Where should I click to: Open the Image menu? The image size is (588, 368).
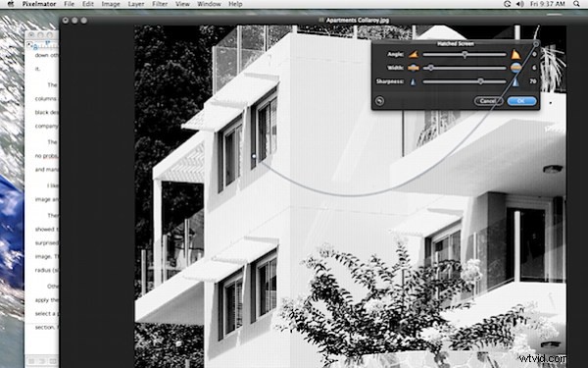[111, 4]
